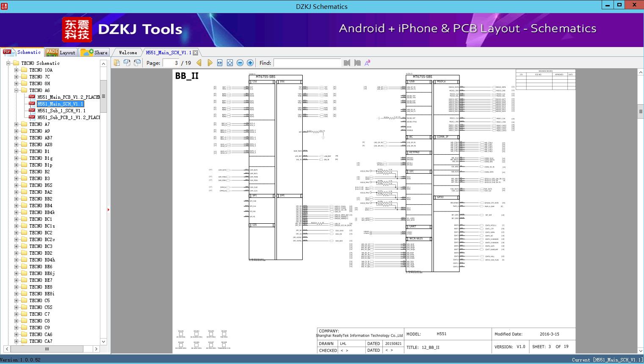
Task: Switch to the Layout tab
Action: pos(61,53)
